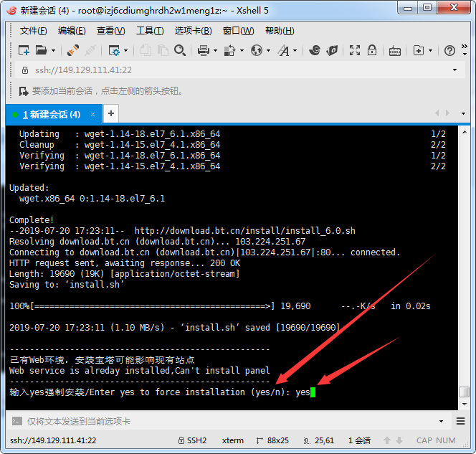Click the virtual keyboard icon
Viewport: 476px width, 454px height.
[395, 50]
